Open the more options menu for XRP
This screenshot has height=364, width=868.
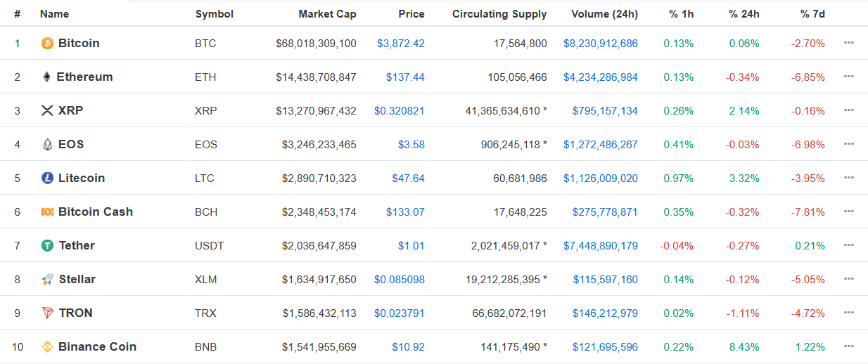849,110
